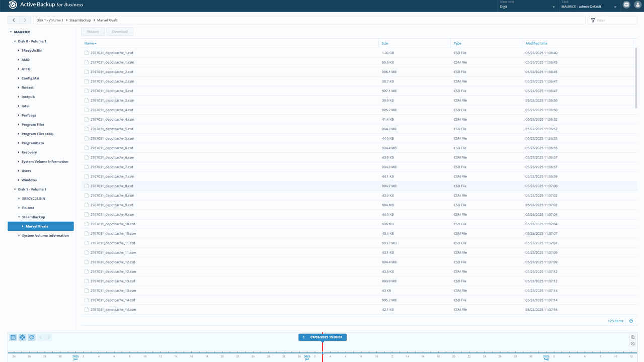Open the Task dropdown showing MAURICE - admin-Default
The image size is (644, 362).
pos(589,7)
